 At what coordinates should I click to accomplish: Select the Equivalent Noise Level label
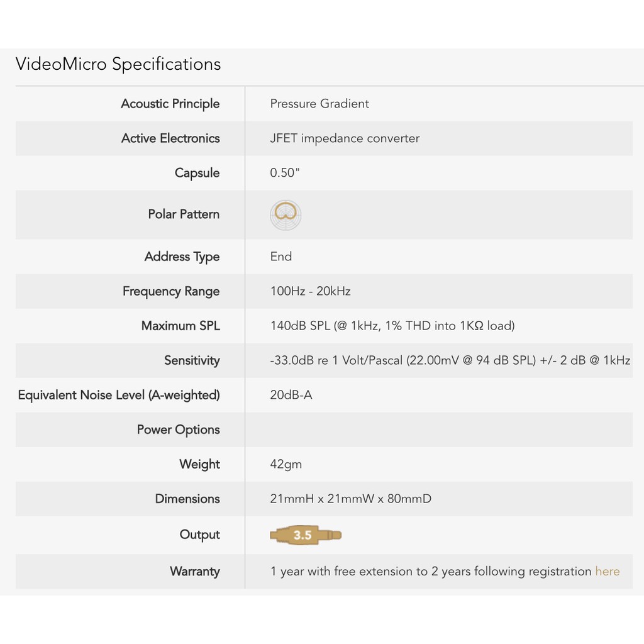pos(119,395)
